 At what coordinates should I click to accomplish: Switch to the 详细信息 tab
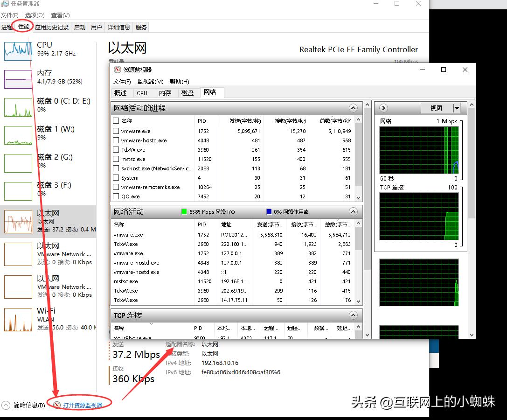click(118, 28)
